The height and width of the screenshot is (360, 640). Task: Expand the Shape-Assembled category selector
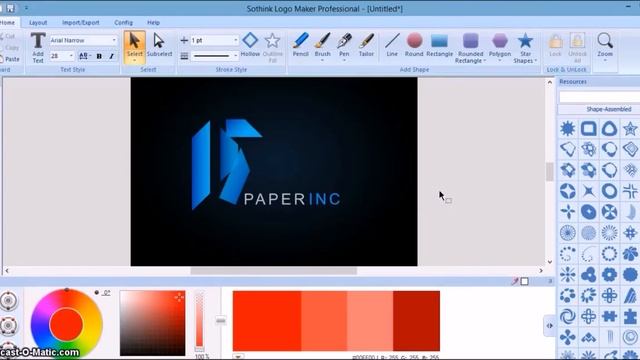tap(598, 109)
